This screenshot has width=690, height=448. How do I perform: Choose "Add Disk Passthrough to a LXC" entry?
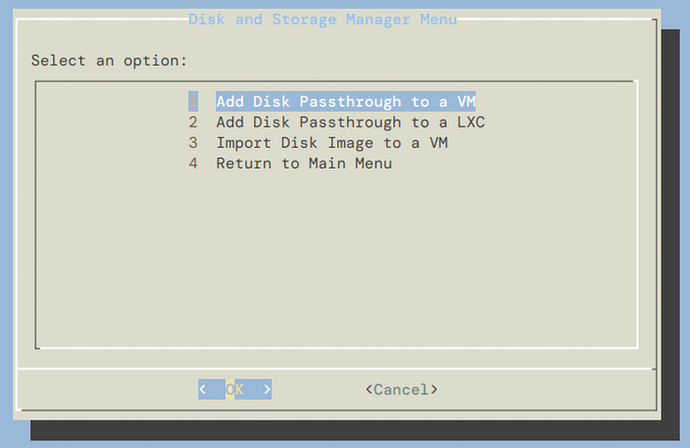tap(350, 123)
